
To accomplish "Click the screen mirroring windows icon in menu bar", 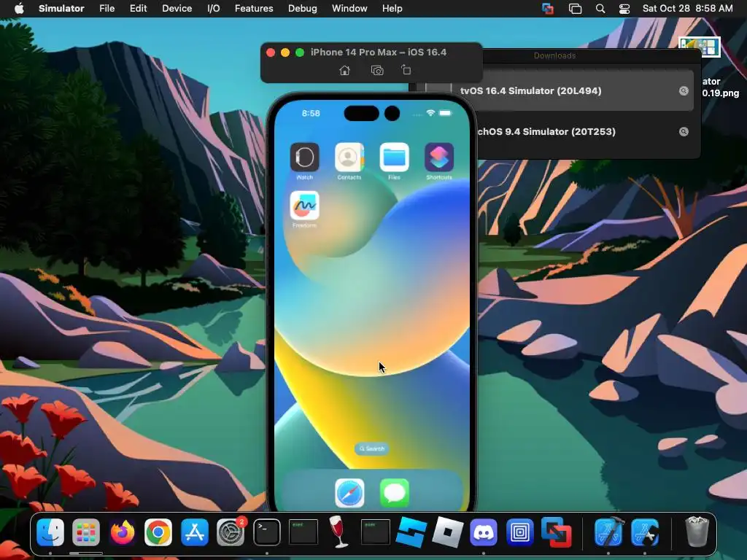I will pyautogui.click(x=575, y=9).
